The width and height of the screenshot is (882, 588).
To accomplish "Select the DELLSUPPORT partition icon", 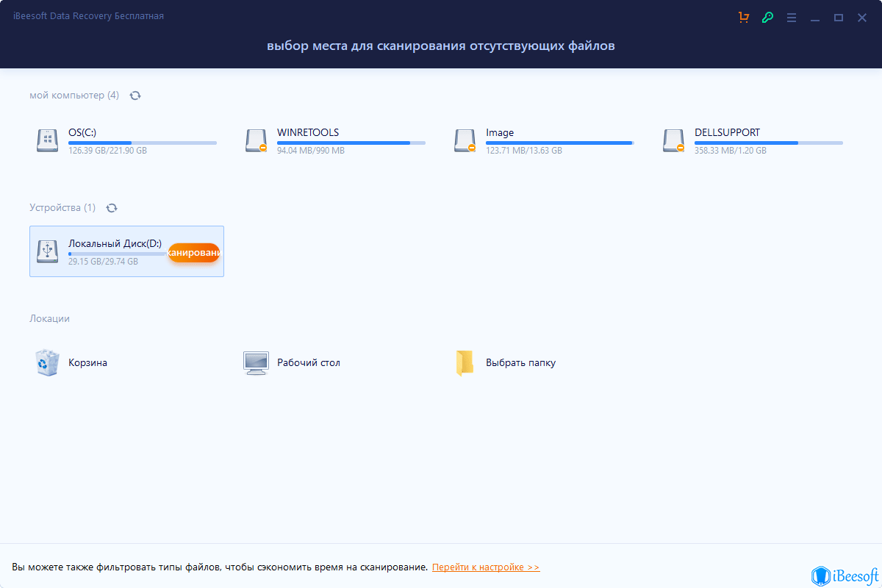I will pos(674,140).
